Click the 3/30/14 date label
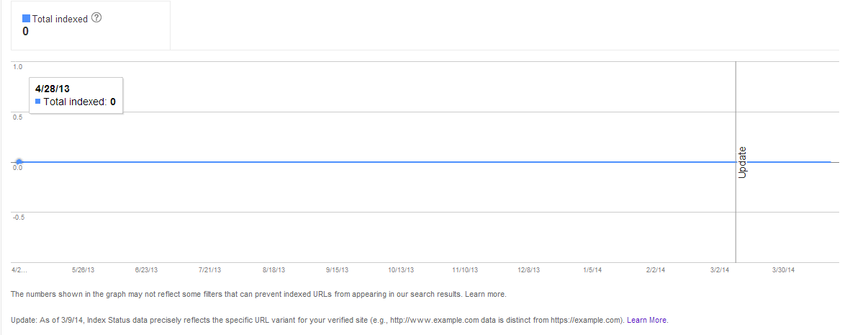The width and height of the screenshot is (868, 335). [x=783, y=270]
